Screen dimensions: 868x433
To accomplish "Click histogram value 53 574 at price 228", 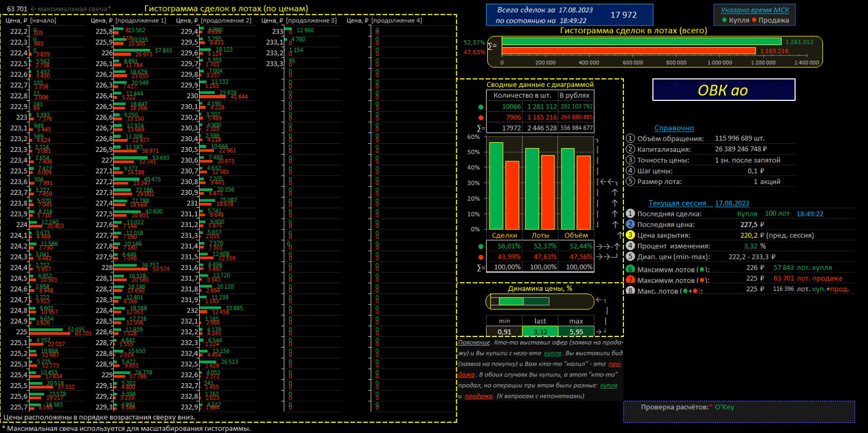I will (x=161, y=269).
